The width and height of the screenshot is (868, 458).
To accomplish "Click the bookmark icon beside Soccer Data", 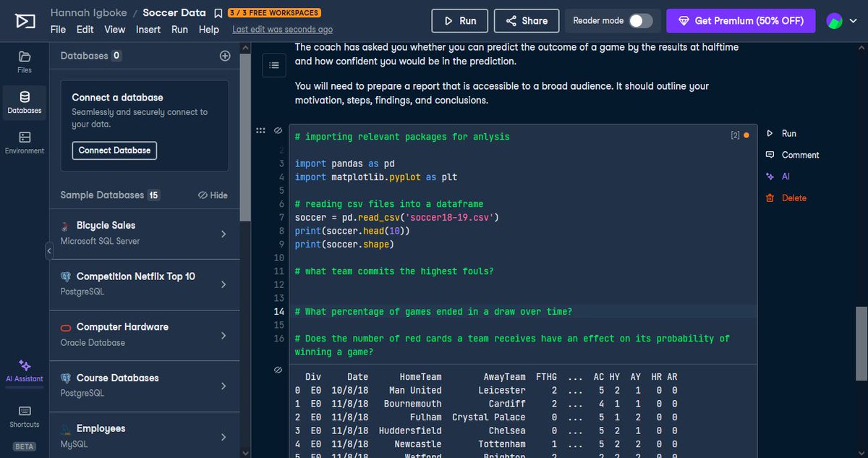I will 218,13.
